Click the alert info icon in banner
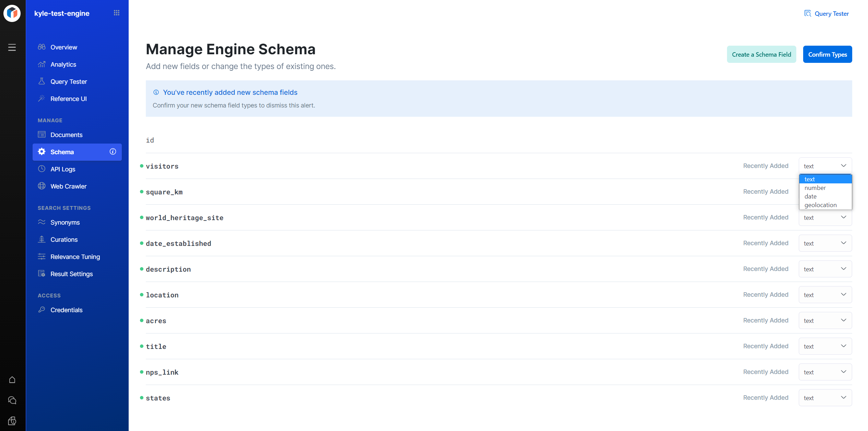Screen dimensions: 868x431 tap(156, 92)
